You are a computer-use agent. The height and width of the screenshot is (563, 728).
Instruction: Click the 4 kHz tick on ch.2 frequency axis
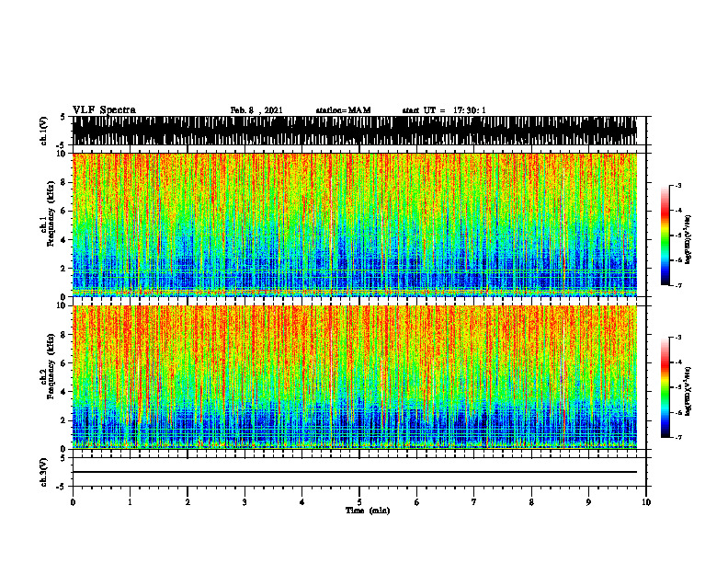coord(64,392)
